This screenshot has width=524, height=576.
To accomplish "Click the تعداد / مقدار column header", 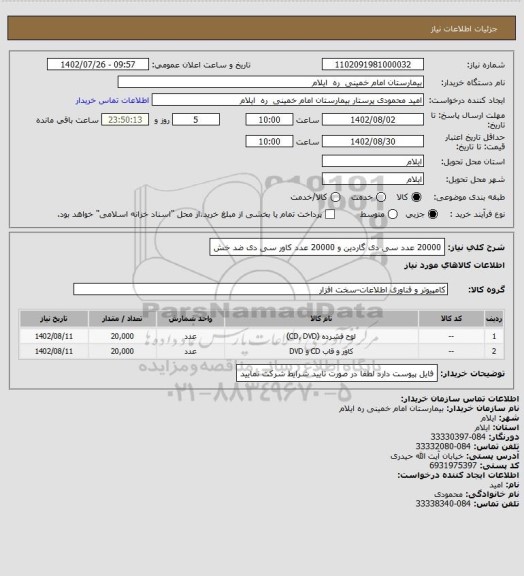I will click(x=122, y=319).
